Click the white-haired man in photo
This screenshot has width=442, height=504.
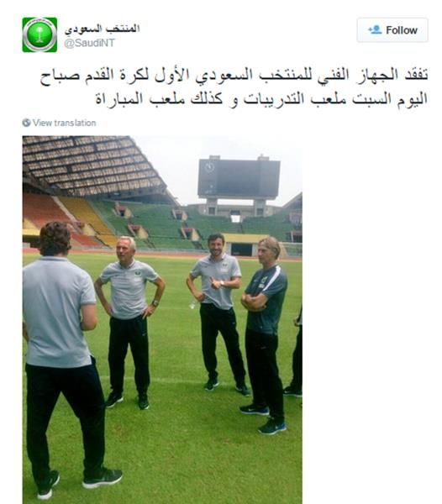[x=129, y=322]
